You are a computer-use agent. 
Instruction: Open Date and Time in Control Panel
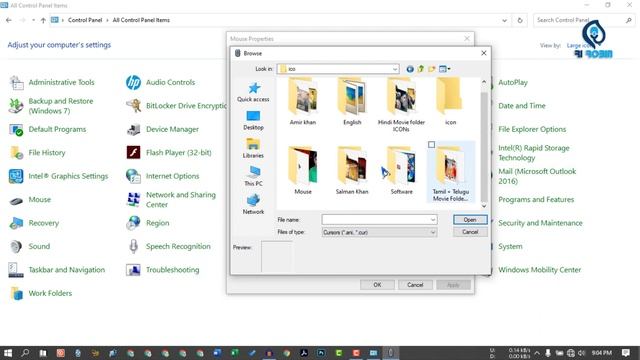pyautogui.click(x=522, y=106)
